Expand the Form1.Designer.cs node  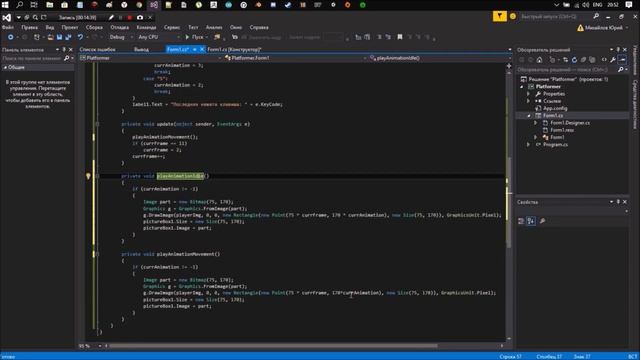pos(536,123)
